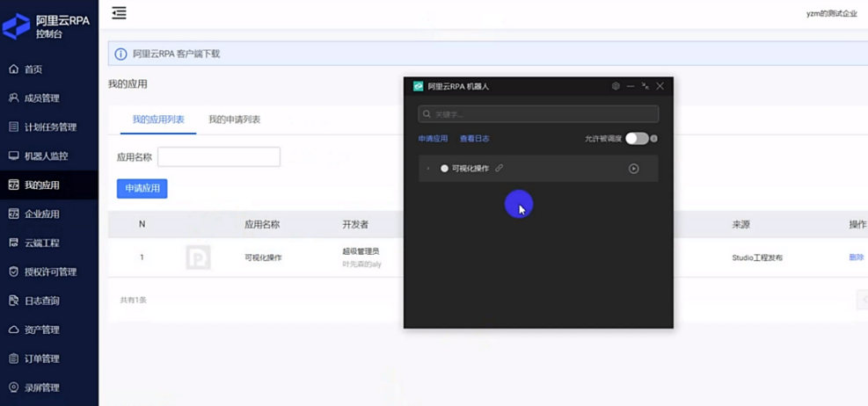The image size is (868, 406).
Task: Switch to 我的应用列表 tab
Action: pos(158,120)
